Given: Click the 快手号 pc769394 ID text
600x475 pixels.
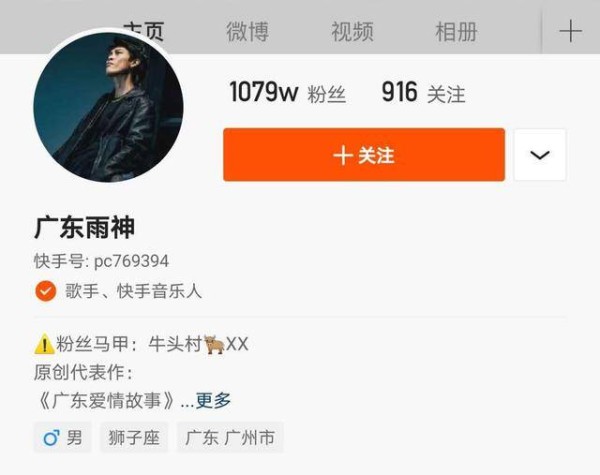Looking at the screenshot, I should (101, 261).
